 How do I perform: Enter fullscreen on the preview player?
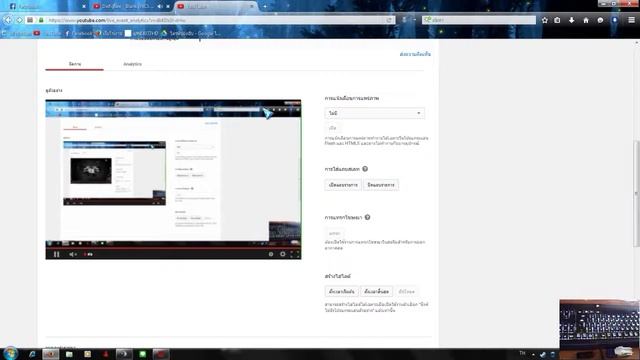point(294,254)
